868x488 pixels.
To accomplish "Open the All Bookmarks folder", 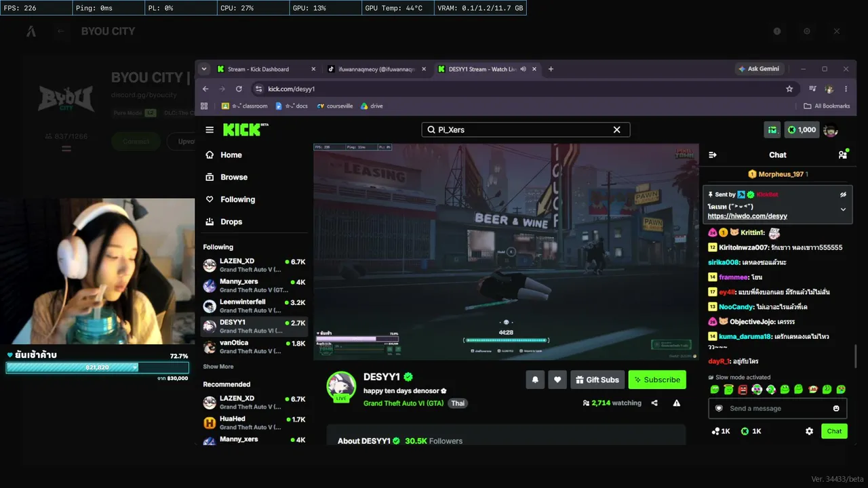I will pos(827,106).
